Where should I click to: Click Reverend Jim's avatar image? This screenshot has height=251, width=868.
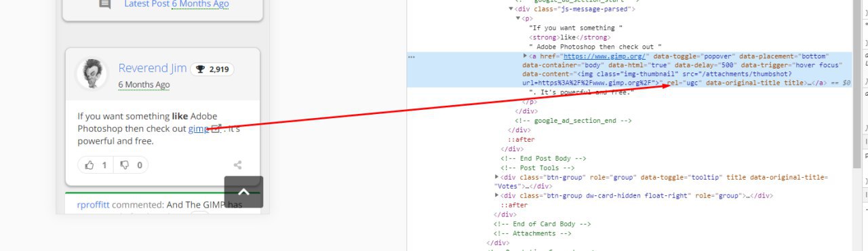(91, 73)
